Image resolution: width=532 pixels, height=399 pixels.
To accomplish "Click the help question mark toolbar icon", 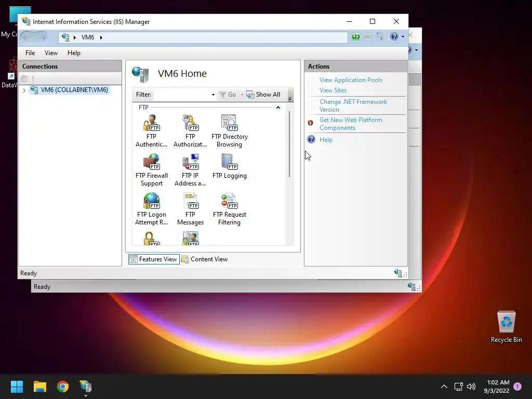I will point(394,37).
